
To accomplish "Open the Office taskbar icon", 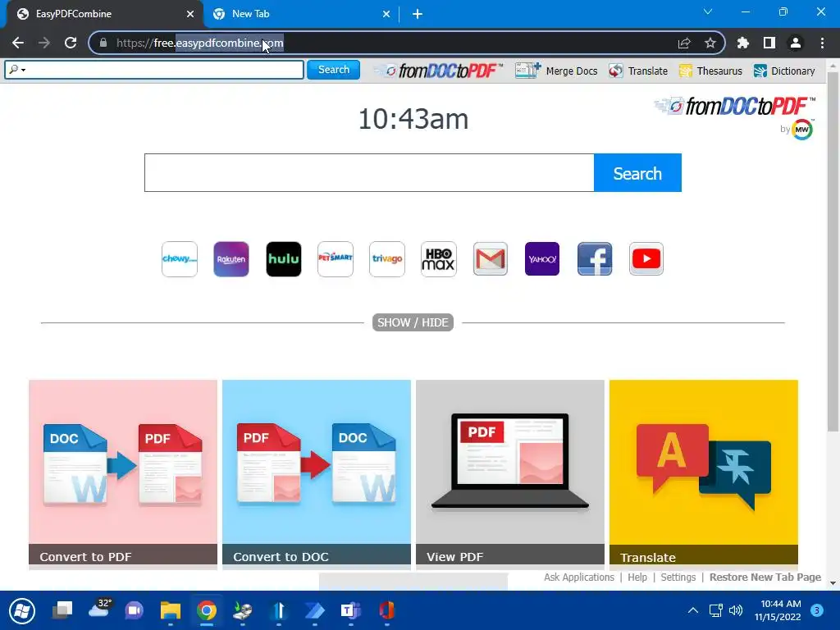I will (386, 610).
